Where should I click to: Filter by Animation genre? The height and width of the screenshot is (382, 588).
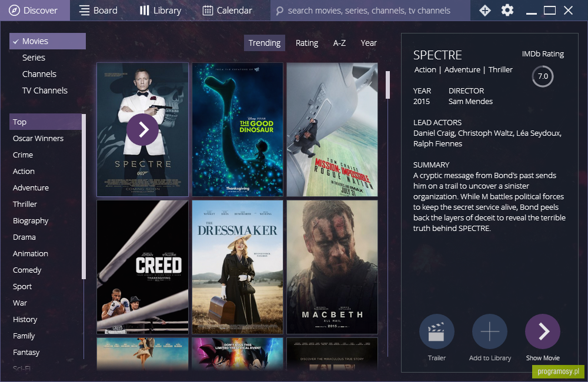coord(31,254)
